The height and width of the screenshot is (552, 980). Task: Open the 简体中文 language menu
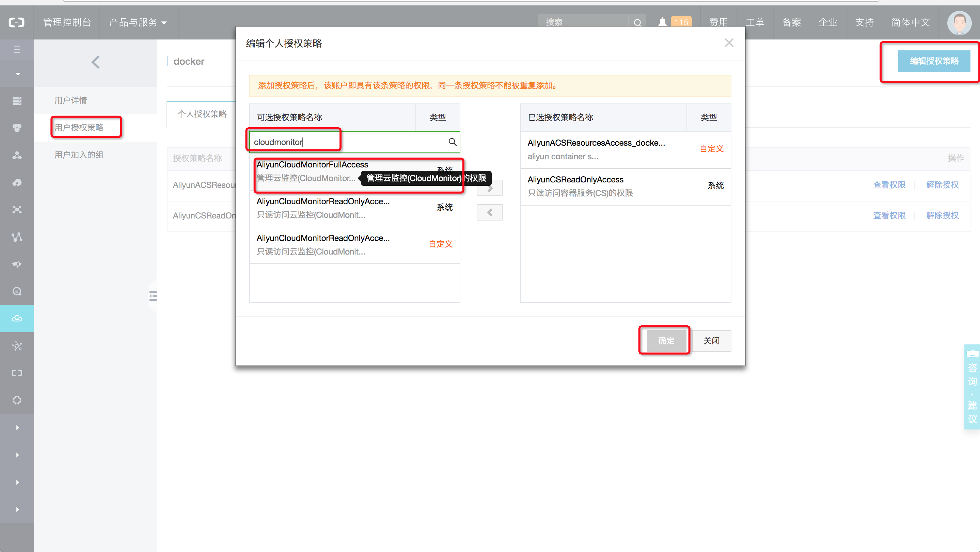[x=911, y=22]
